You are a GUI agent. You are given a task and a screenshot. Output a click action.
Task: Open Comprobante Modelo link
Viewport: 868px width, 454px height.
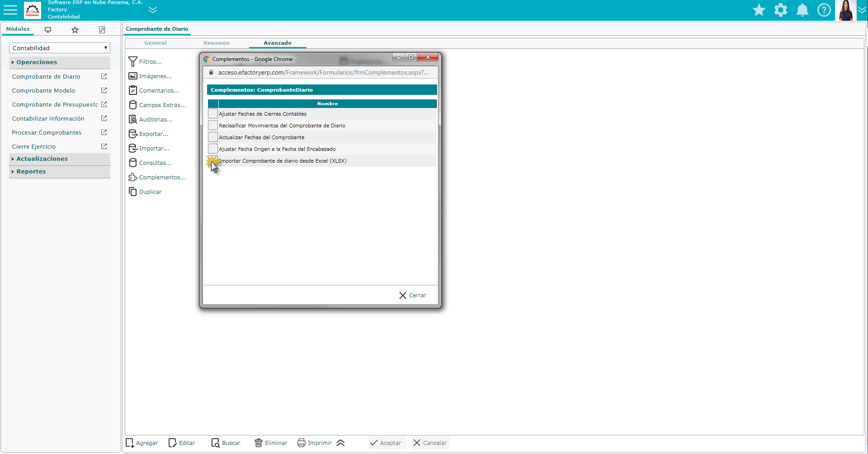click(x=44, y=91)
